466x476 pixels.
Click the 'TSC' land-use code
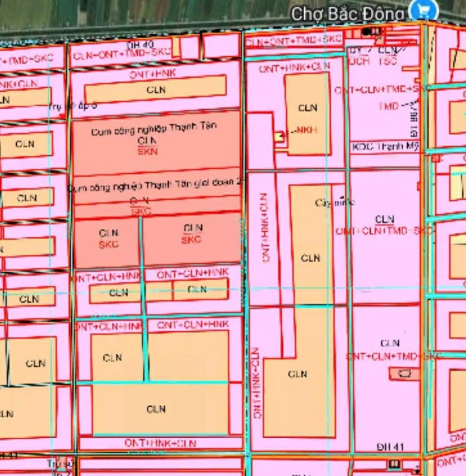388,61
